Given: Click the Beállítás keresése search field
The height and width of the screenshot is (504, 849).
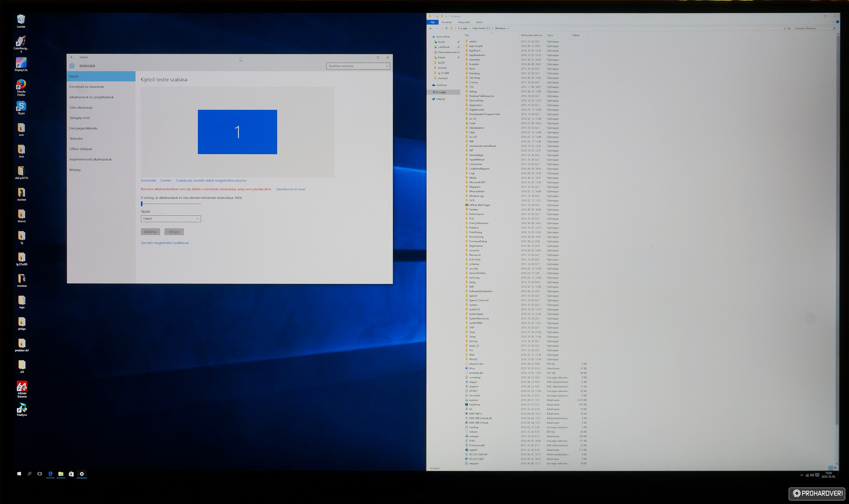Looking at the screenshot, I should click(x=358, y=66).
